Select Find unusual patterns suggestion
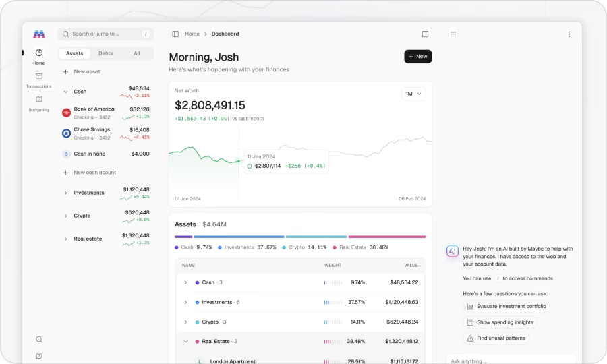This screenshot has width=607, height=364. [x=496, y=338]
